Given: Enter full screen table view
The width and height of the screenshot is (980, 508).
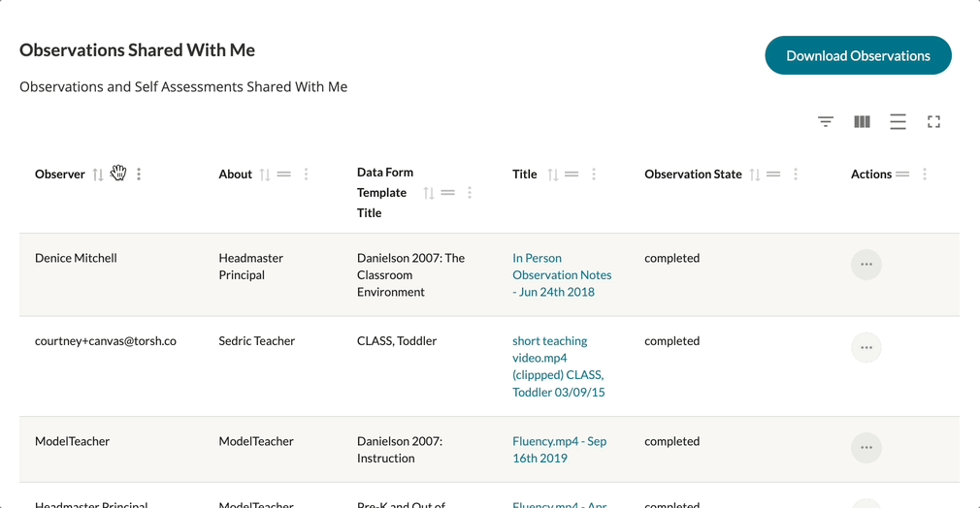Looking at the screenshot, I should coord(933,121).
